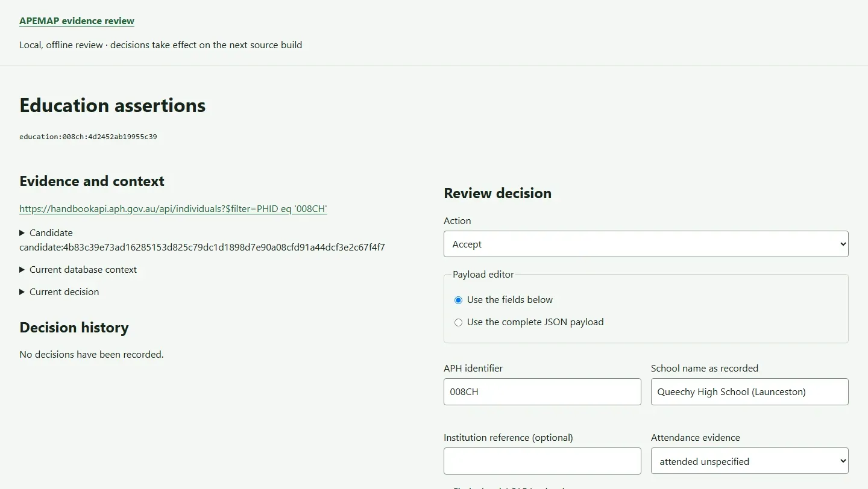Click the School name as recorded field

[749, 391]
